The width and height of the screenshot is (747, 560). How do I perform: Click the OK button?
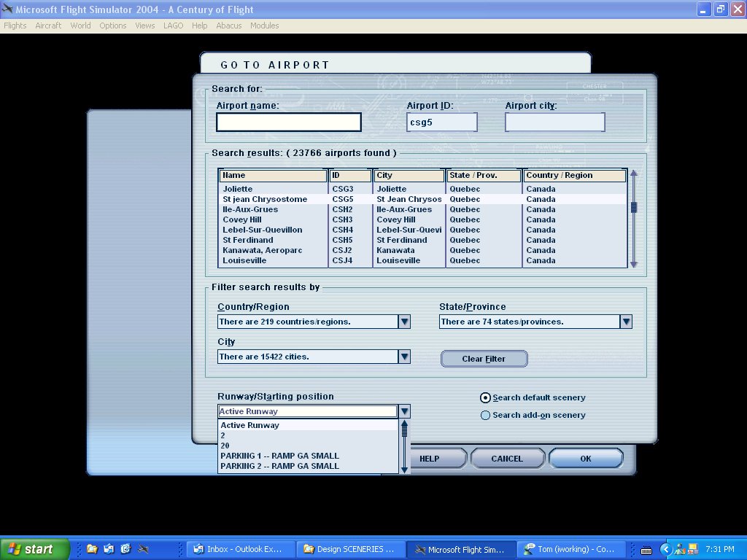coord(586,459)
